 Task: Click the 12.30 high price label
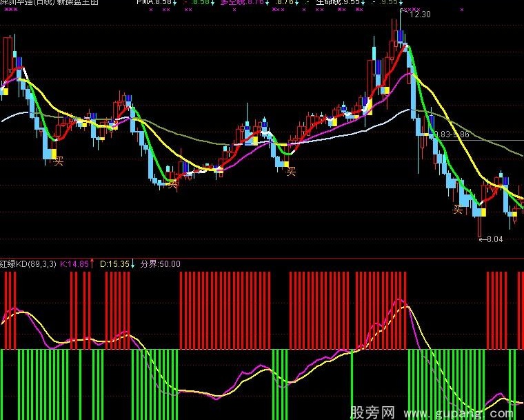(420, 14)
